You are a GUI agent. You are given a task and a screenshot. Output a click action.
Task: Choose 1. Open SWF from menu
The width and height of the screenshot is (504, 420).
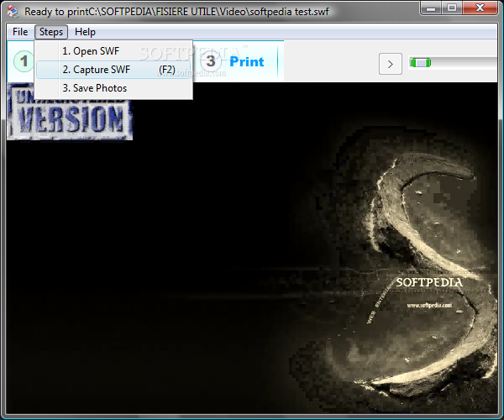[114, 51]
